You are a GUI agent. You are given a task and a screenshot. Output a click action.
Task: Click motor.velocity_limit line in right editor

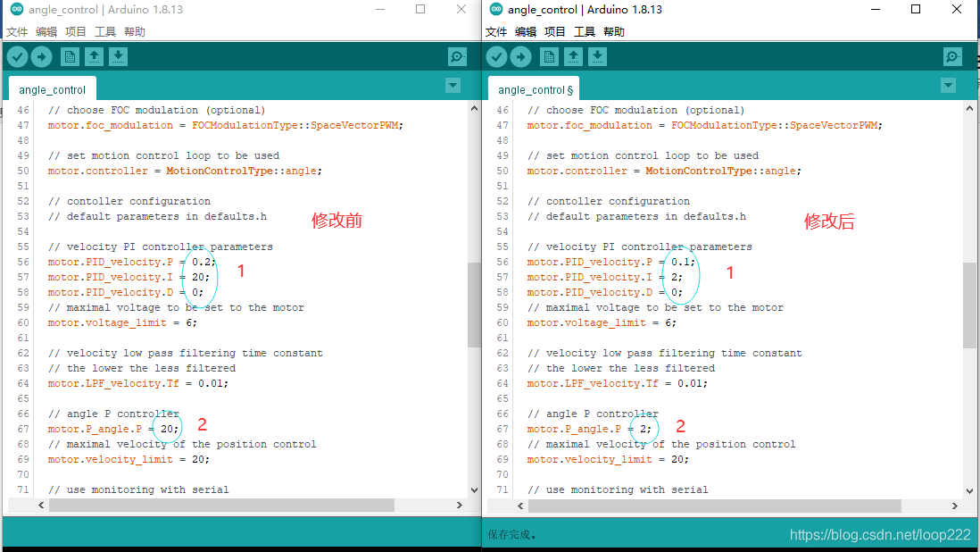[x=608, y=459]
